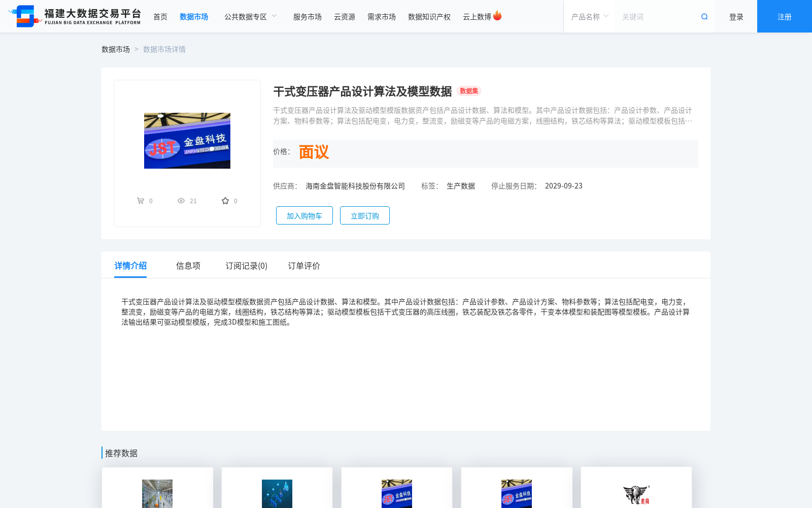Click 数据市场 in the breadcrumb

pyautogui.click(x=116, y=49)
